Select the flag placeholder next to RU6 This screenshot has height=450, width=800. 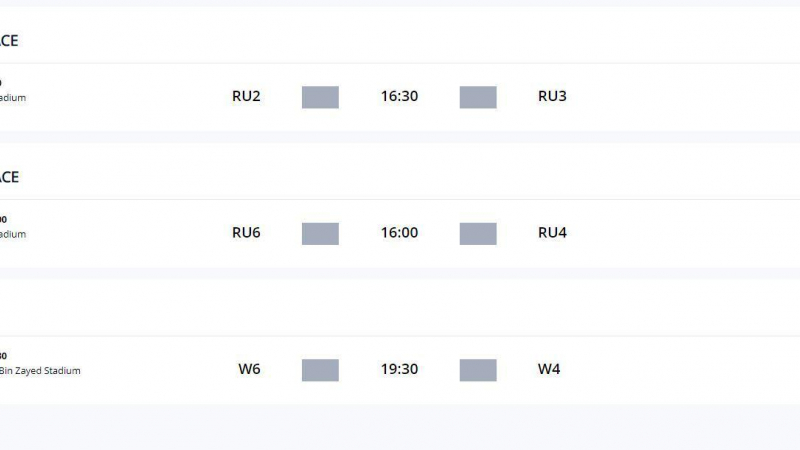pyautogui.click(x=320, y=233)
